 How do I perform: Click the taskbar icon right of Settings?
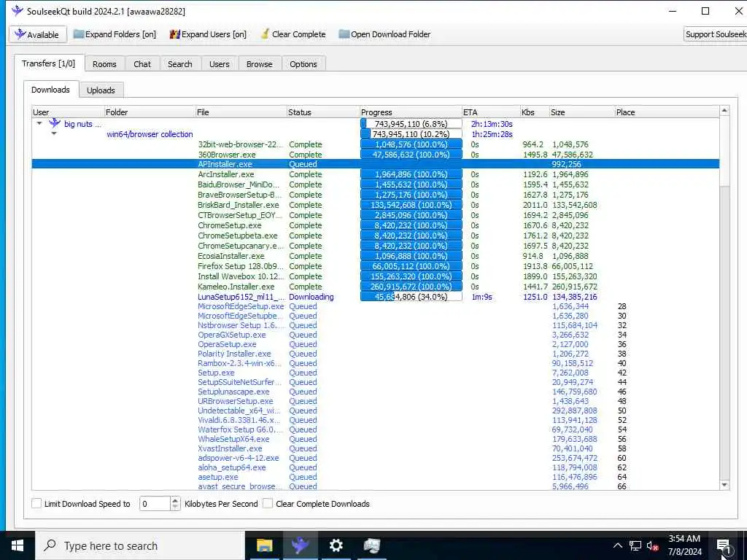coord(371,545)
